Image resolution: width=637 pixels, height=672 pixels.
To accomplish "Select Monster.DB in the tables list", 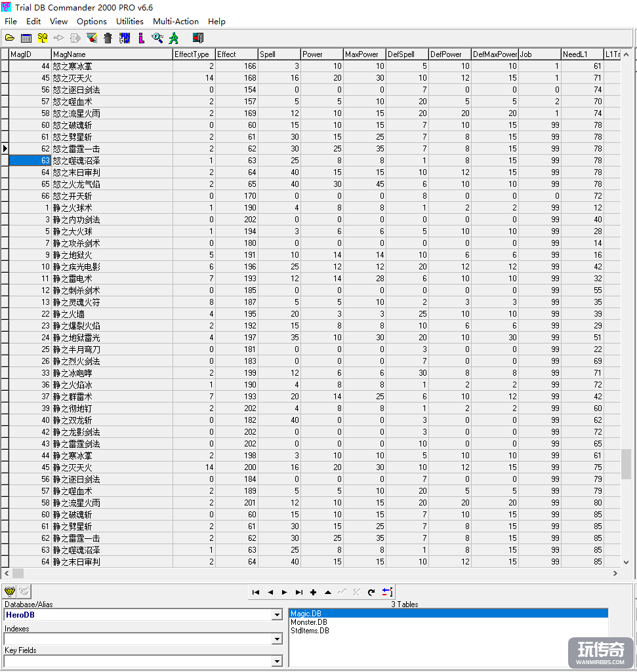I will click(449, 622).
